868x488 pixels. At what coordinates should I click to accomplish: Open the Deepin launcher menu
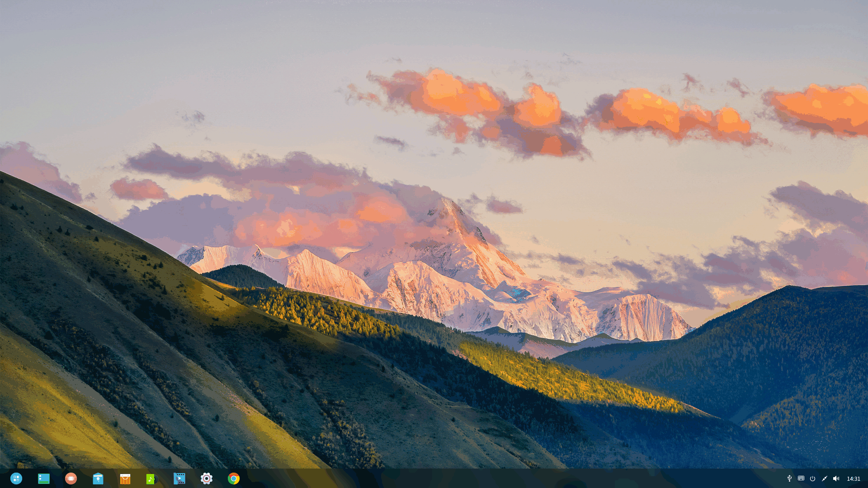16,479
